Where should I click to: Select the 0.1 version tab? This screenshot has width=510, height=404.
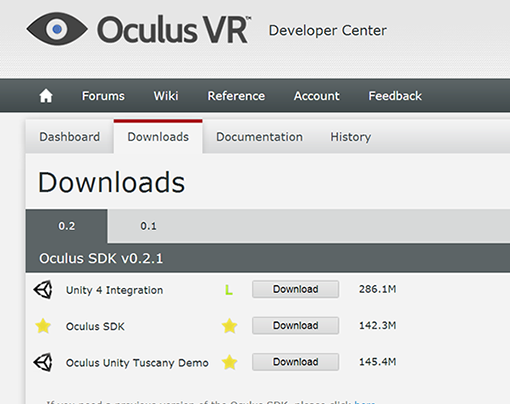tap(148, 226)
